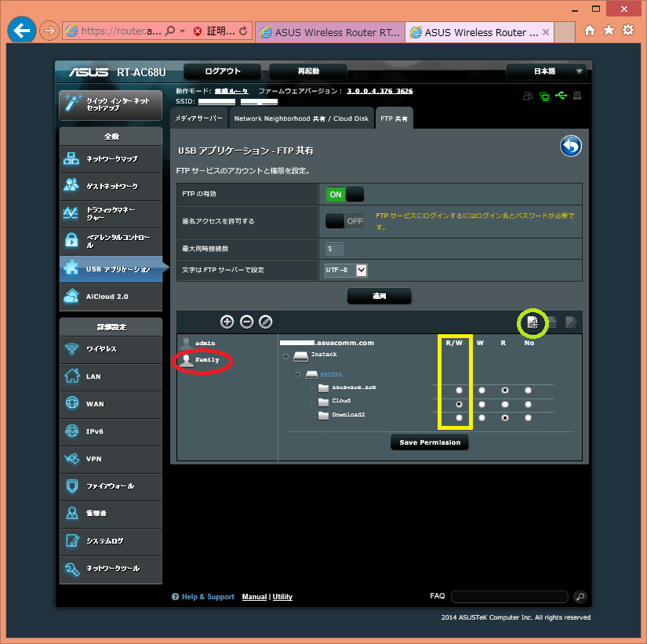Viewport: 647px width, 644px height.
Task: Open Quick Internet Setup wizard
Action: click(x=111, y=105)
